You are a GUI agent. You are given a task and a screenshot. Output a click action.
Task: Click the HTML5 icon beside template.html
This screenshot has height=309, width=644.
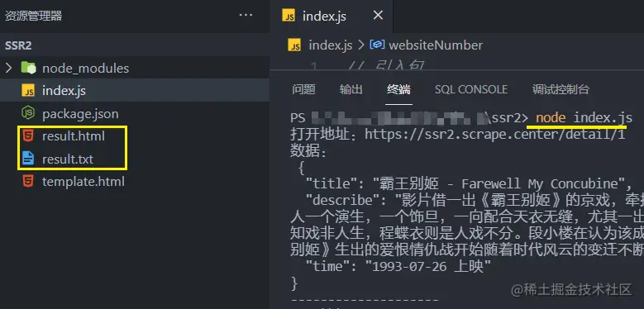(28, 181)
